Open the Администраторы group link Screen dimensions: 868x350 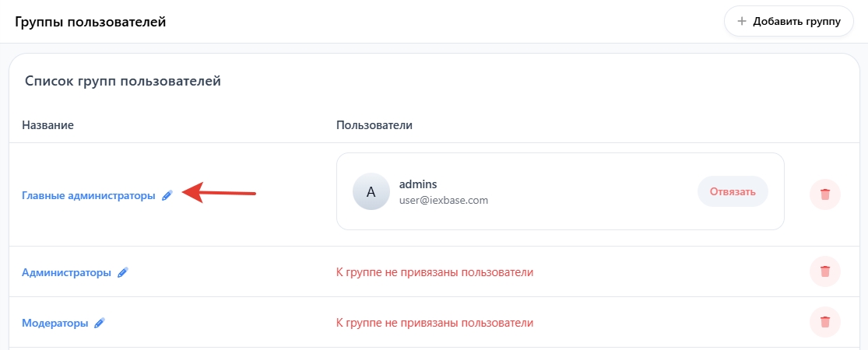[x=66, y=272]
